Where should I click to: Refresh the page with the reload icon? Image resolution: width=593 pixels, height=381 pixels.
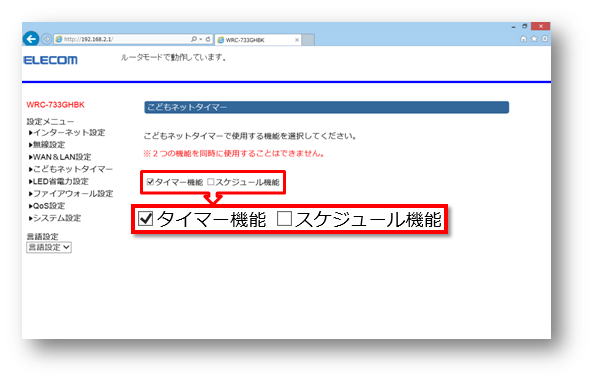(208, 39)
